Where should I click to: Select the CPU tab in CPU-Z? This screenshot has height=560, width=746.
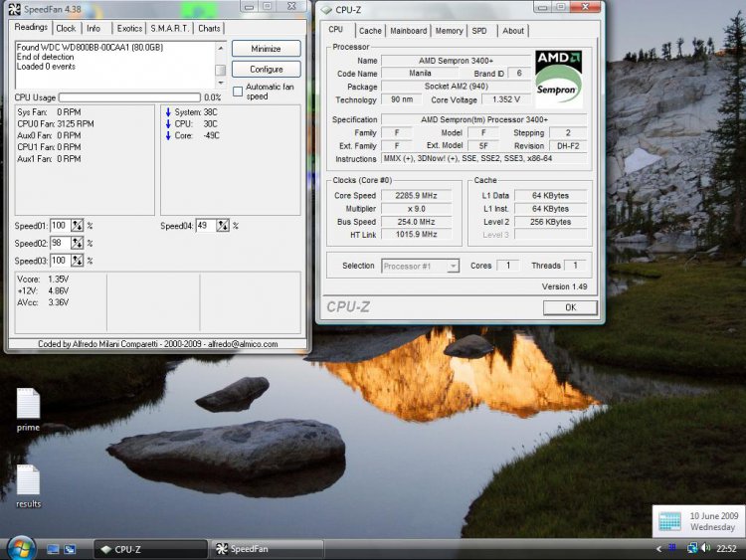(336, 30)
